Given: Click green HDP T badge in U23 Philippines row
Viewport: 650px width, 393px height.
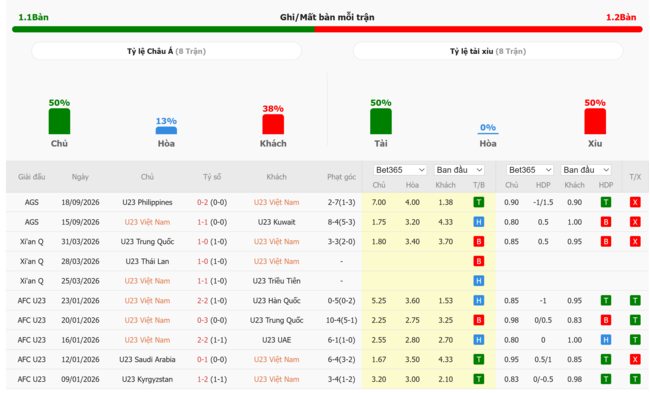Looking at the screenshot, I should pyautogui.click(x=606, y=202).
